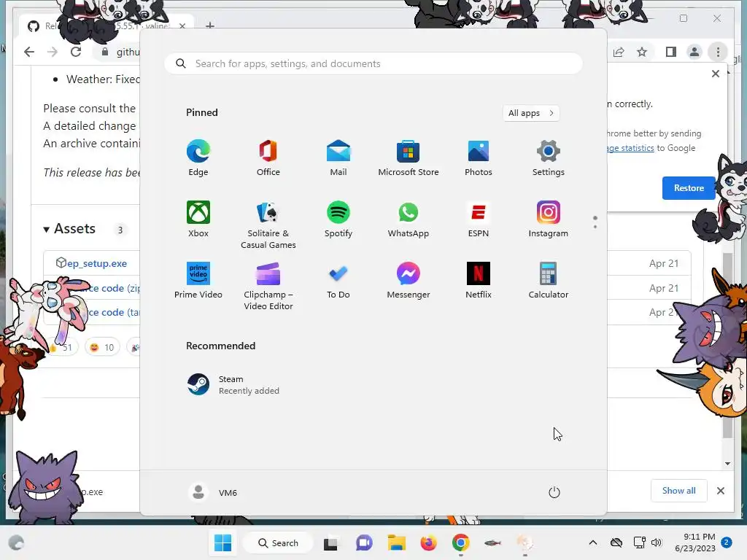Image resolution: width=747 pixels, height=560 pixels.
Task: Open the VM6 user account menu
Action: 212,492
